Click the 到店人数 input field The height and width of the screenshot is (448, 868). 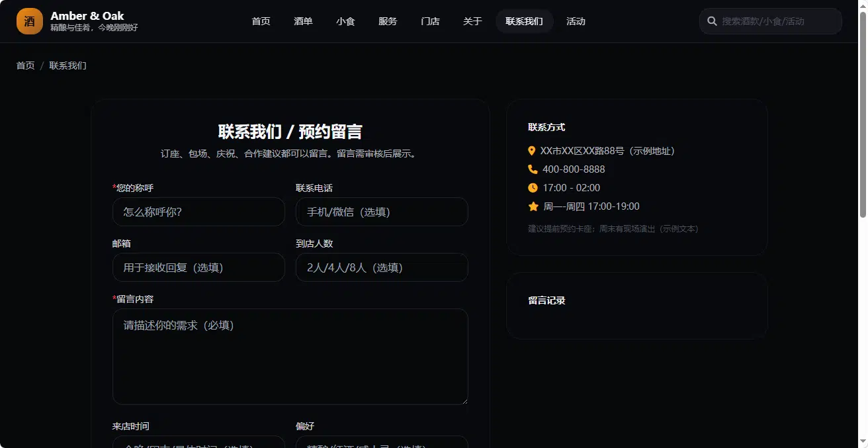click(382, 267)
